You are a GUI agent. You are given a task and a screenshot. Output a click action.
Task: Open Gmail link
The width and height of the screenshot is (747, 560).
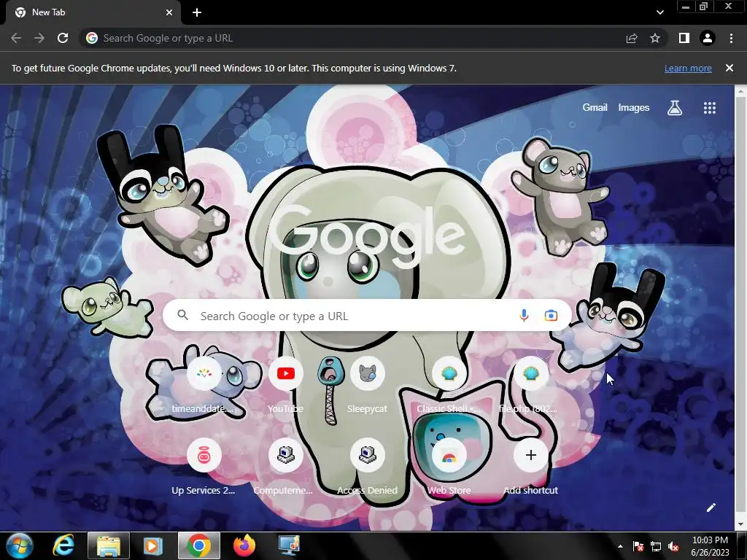(x=595, y=108)
